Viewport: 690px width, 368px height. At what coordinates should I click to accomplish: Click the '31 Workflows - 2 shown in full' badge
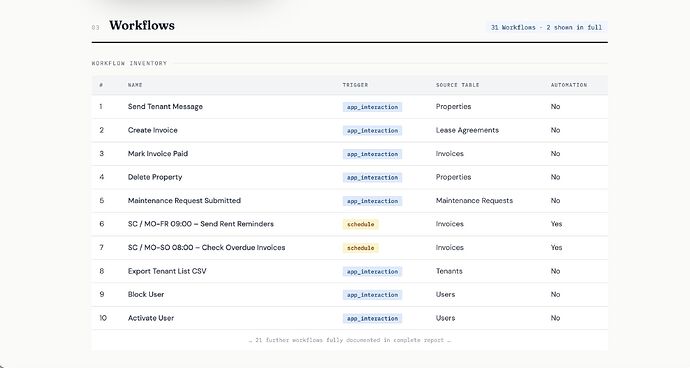(546, 27)
